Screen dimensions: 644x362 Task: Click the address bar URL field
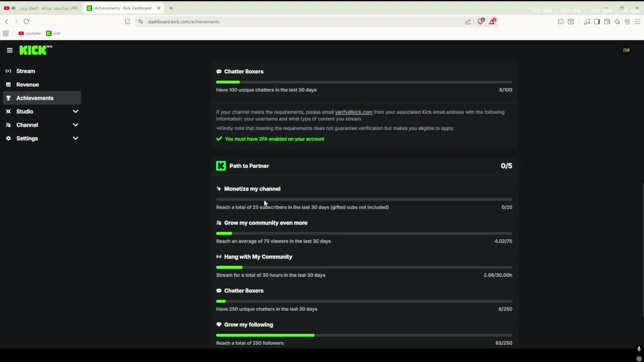[x=302, y=22]
